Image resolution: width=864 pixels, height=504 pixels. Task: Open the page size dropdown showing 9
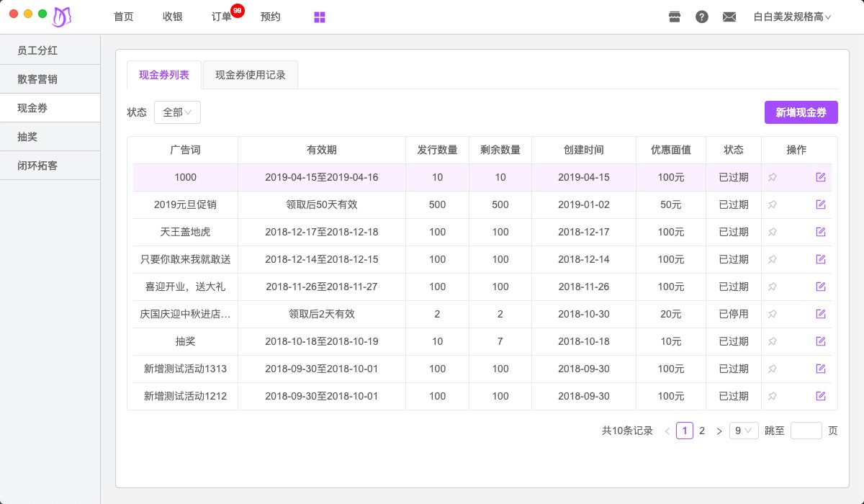point(744,431)
